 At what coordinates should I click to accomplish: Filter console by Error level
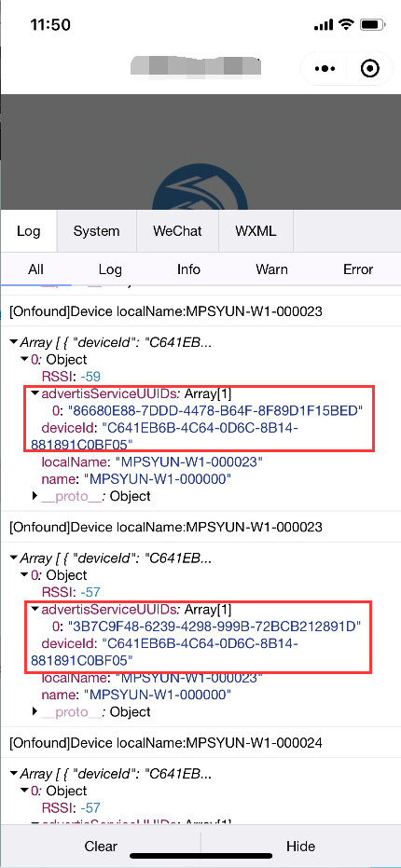point(358,269)
